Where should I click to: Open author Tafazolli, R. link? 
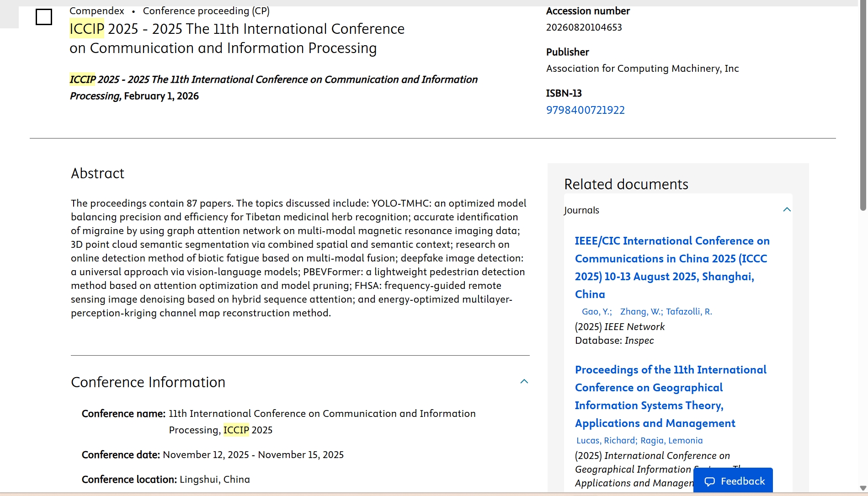point(689,312)
